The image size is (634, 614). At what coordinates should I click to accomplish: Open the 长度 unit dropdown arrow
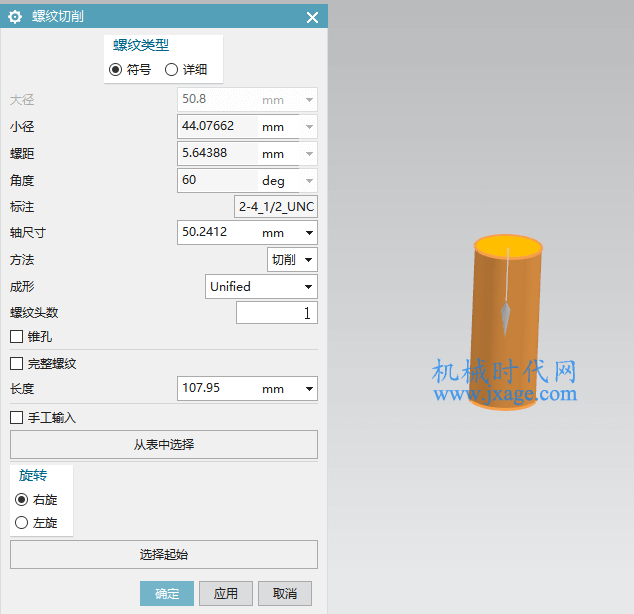point(309,389)
